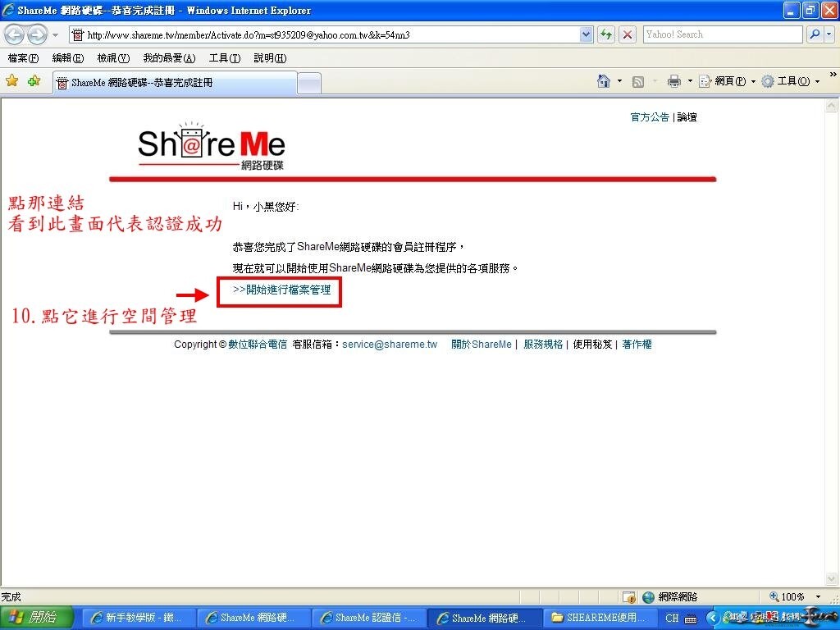Click the 論壇 link
Viewport: 840px width, 630px height.
point(687,117)
